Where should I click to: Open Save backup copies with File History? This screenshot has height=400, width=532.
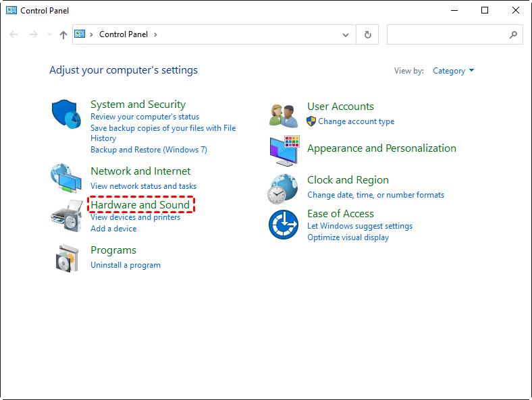[163, 133]
